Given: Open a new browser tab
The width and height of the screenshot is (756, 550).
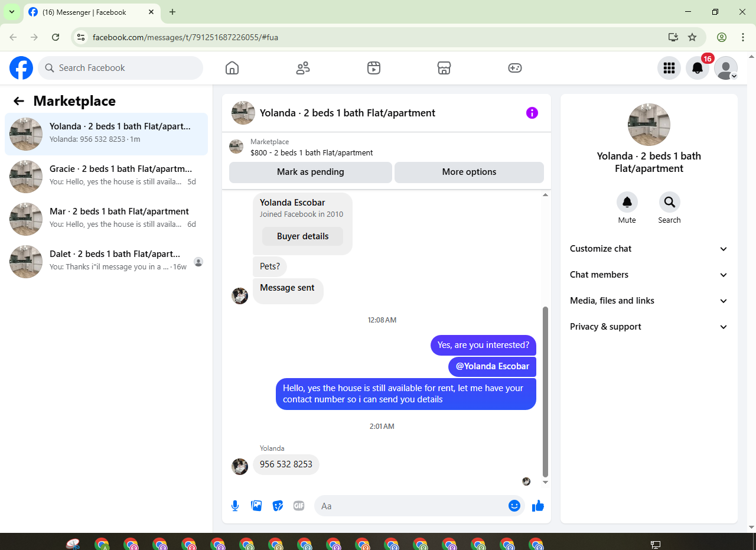Looking at the screenshot, I should (x=172, y=12).
